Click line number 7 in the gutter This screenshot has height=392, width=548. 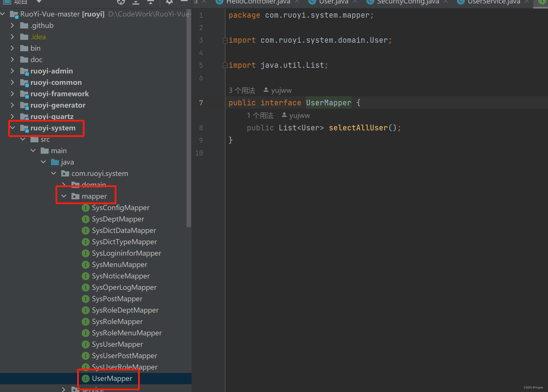point(201,103)
